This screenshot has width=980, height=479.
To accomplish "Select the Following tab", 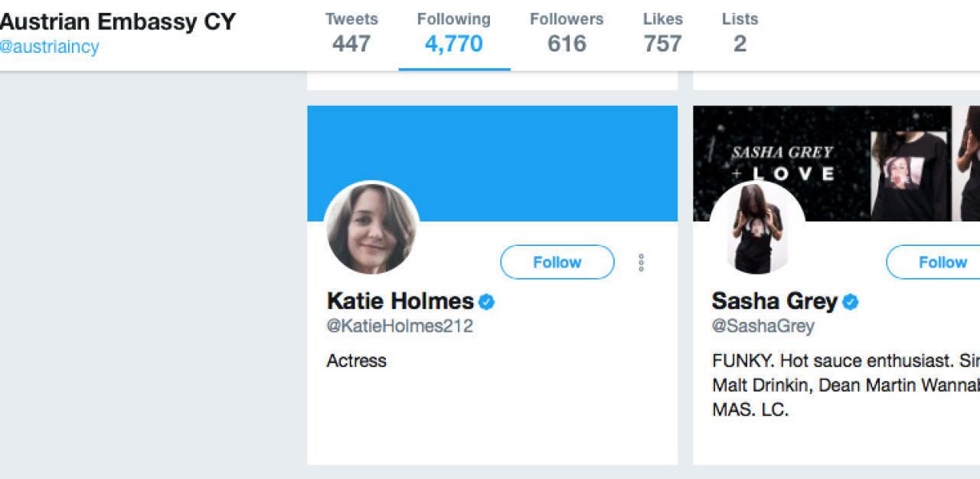I will (454, 33).
